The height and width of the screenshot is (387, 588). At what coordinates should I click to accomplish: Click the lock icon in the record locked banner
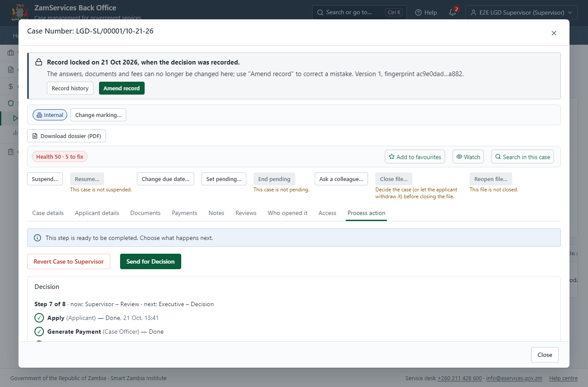[x=39, y=62]
